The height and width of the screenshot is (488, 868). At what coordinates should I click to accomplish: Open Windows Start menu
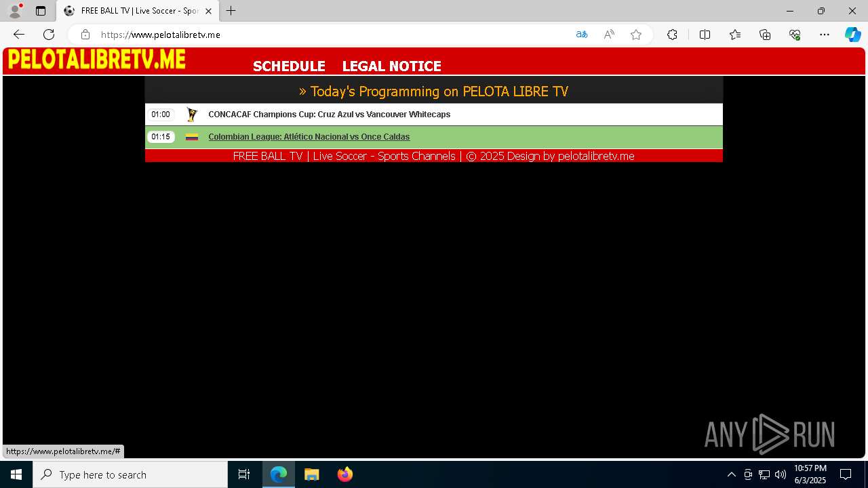[x=16, y=474]
